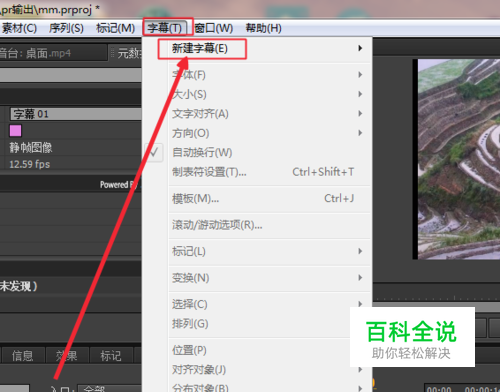This screenshot has width=500, height=392.
Task: Open the 序列(S) menu
Action: click(x=66, y=28)
